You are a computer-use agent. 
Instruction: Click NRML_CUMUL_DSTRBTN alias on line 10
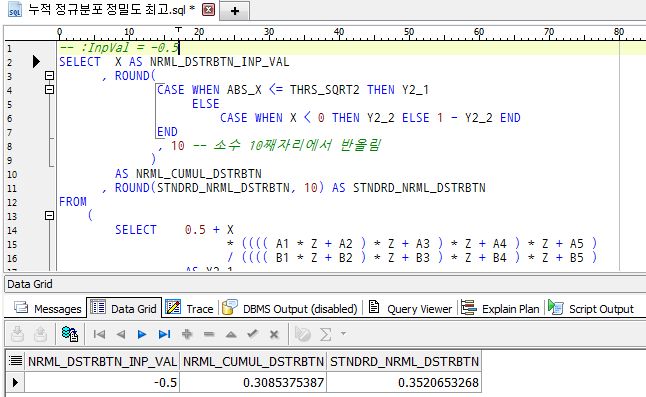[x=199, y=173]
